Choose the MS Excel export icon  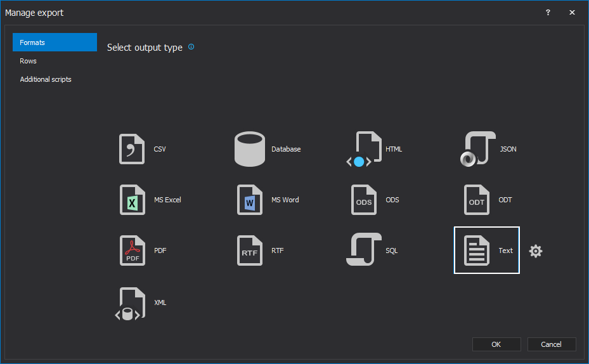(x=132, y=200)
